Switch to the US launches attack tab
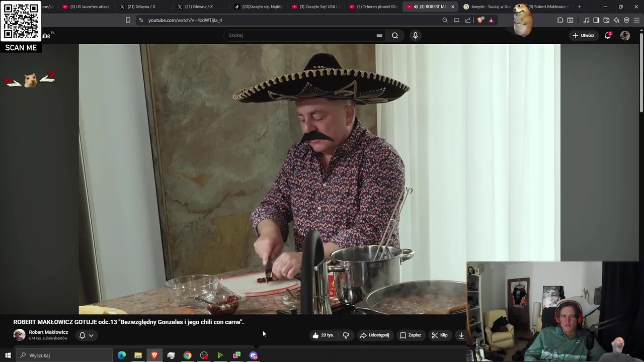The width and height of the screenshot is (644, 362). tap(86, 7)
